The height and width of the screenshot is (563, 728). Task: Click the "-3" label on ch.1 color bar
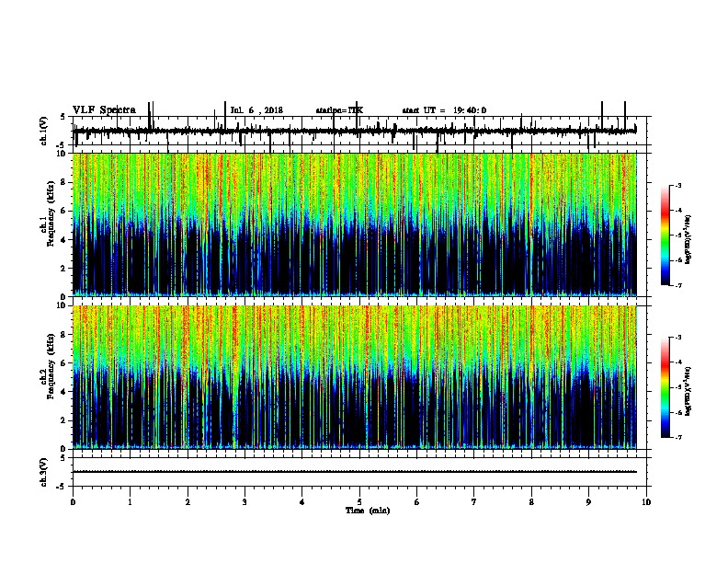pyautogui.click(x=677, y=185)
